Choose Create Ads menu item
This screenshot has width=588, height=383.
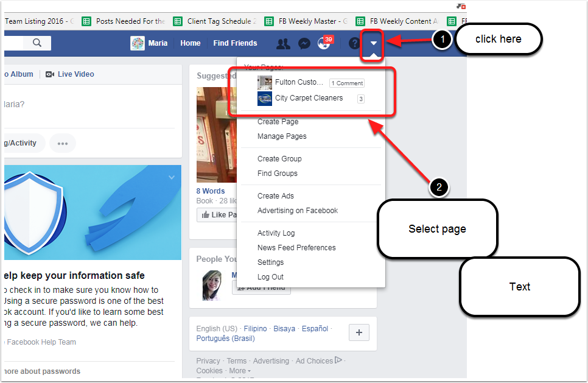pyautogui.click(x=276, y=196)
